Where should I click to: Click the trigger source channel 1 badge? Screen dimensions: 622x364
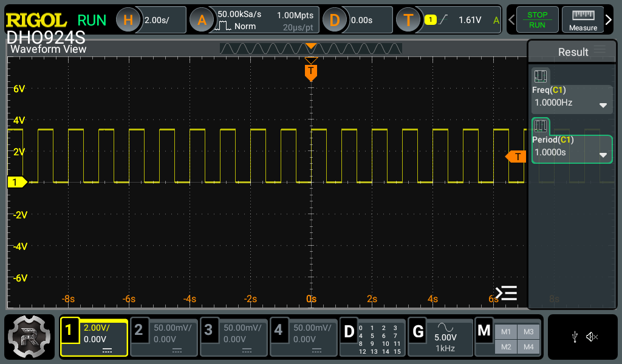pyautogui.click(x=431, y=19)
